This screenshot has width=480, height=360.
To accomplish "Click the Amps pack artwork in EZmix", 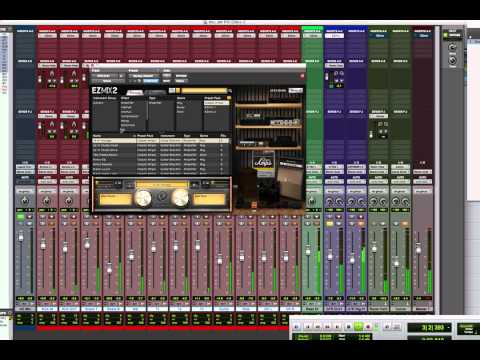I will click(x=263, y=163).
